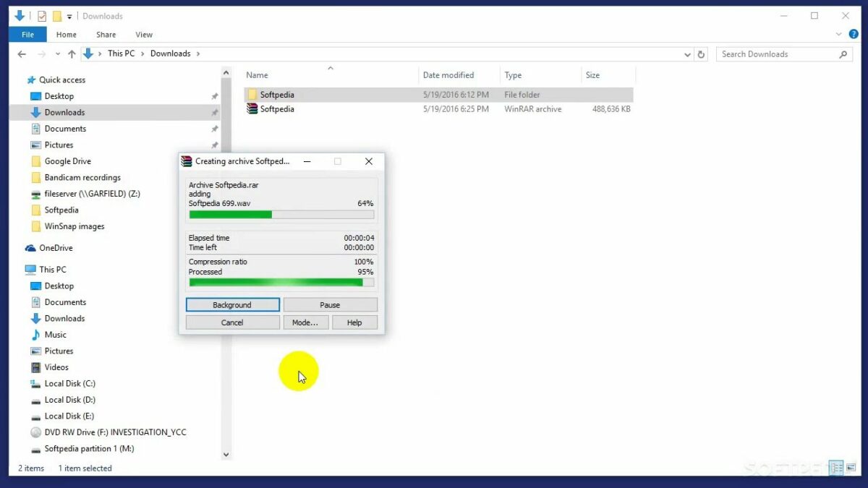Open the Home ribbon tab
The width and height of the screenshot is (868, 488).
(x=66, y=34)
